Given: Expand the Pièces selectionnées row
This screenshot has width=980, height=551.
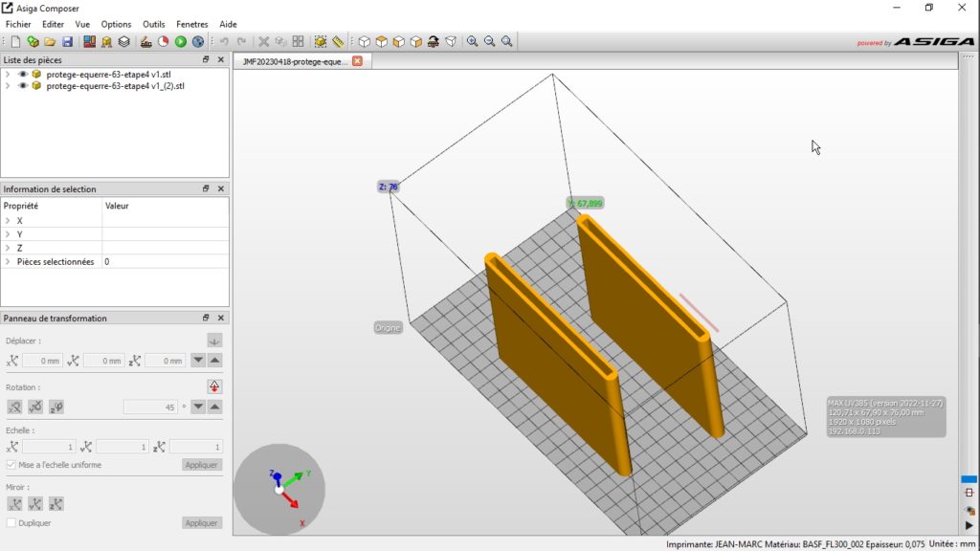Looking at the screenshot, I should point(8,262).
